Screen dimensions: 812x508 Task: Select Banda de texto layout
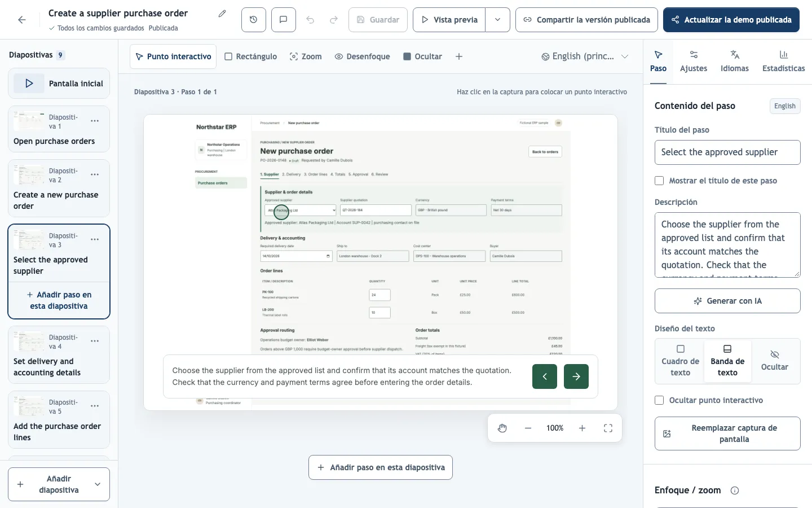pos(727,361)
